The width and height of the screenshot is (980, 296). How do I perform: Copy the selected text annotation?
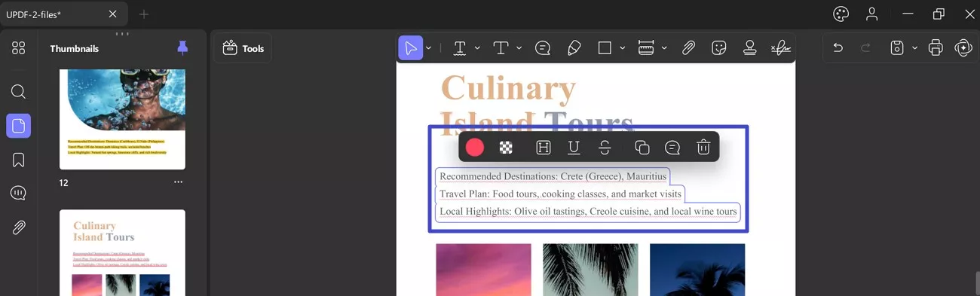click(642, 148)
